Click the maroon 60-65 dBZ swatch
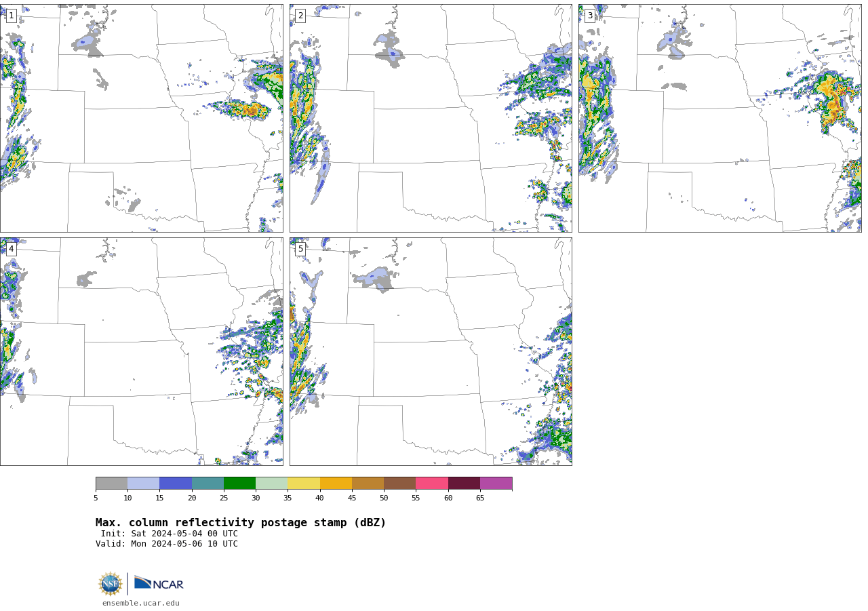This screenshot has height=611, width=868. (x=464, y=484)
